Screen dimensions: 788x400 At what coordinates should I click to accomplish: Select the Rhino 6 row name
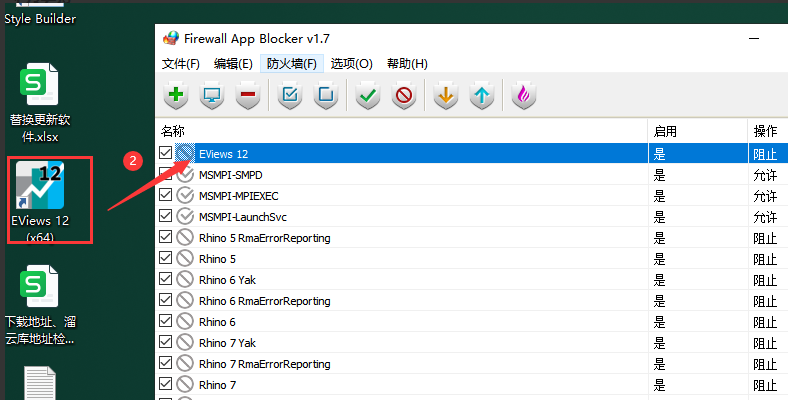(x=217, y=322)
